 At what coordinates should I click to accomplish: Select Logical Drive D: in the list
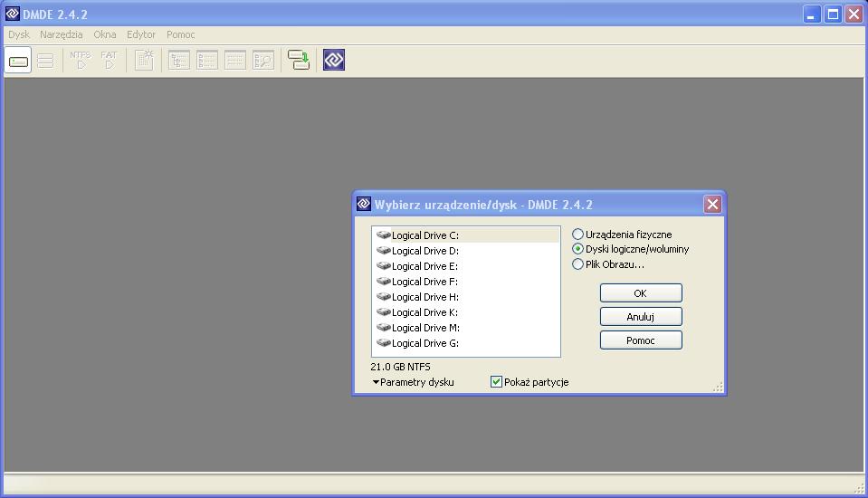(x=466, y=251)
